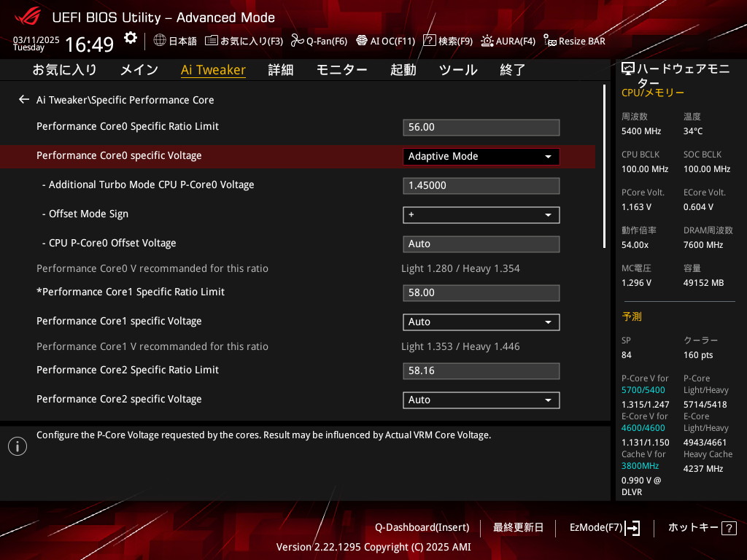Go back using the left arrow
Image resolution: width=747 pixels, height=560 pixels.
(x=24, y=99)
